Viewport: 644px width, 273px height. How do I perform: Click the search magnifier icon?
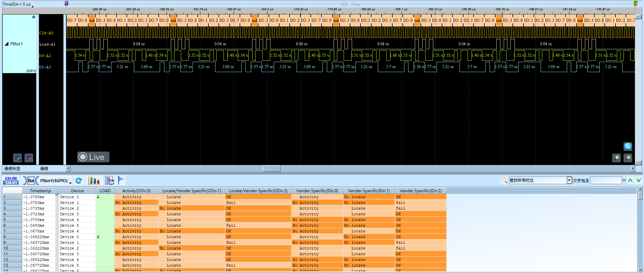[504, 180]
